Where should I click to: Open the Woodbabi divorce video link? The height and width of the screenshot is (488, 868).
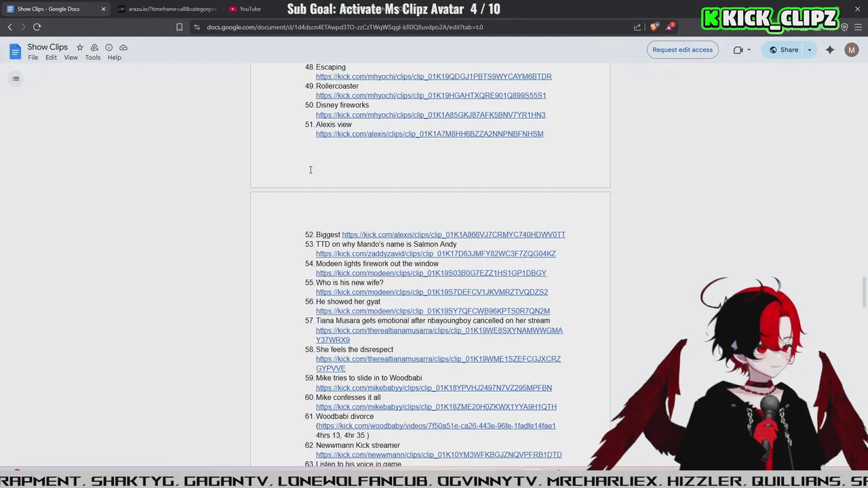pyautogui.click(x=437, y=426)
